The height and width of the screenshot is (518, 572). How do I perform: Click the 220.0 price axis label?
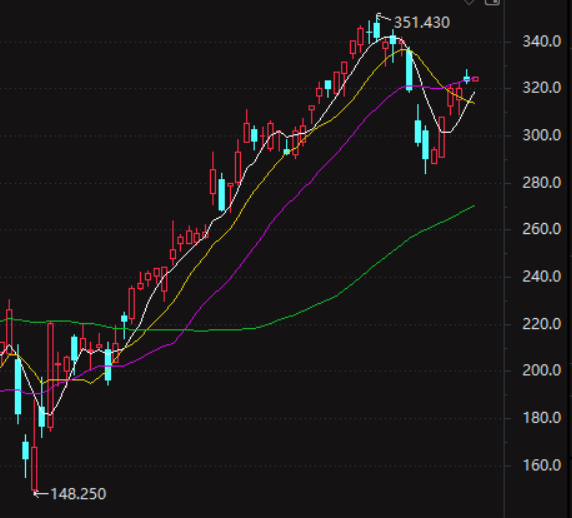point(542,324)
